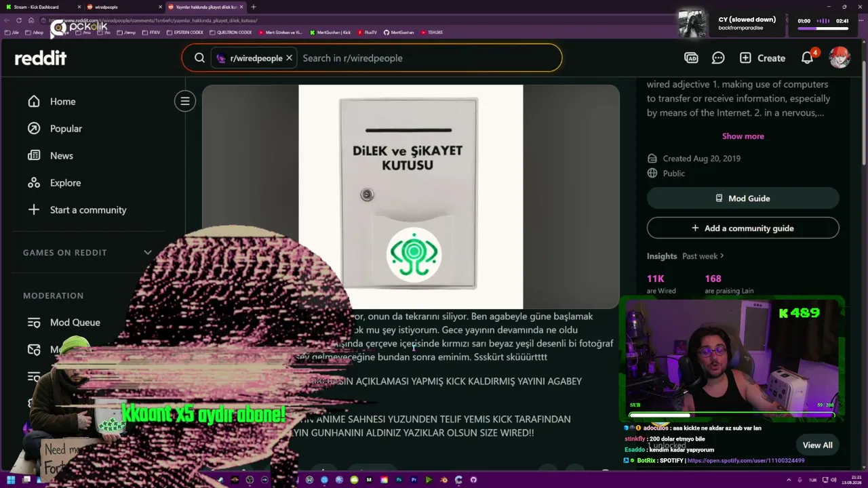
Task: Click the Create post button
Action: [x=762, y=58]
